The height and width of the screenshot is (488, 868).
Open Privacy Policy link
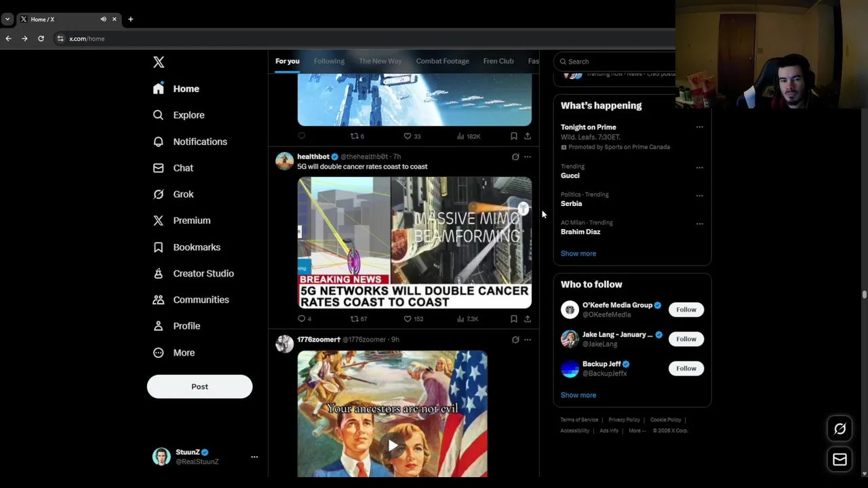pyautogui.click(x=624, y=420)
